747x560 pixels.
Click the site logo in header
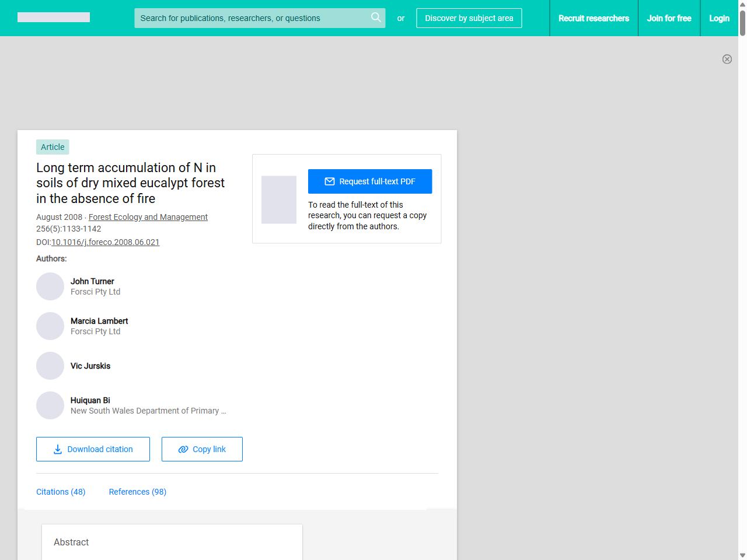point(54,17)
